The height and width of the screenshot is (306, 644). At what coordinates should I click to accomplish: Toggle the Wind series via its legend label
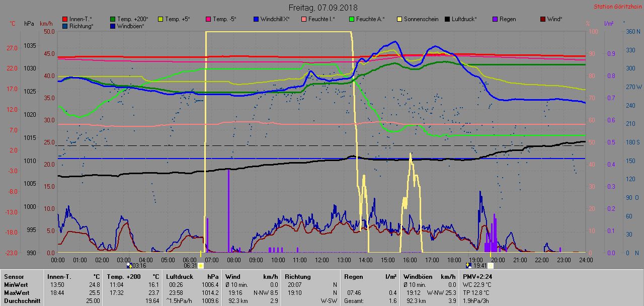[x=555, y=19]
